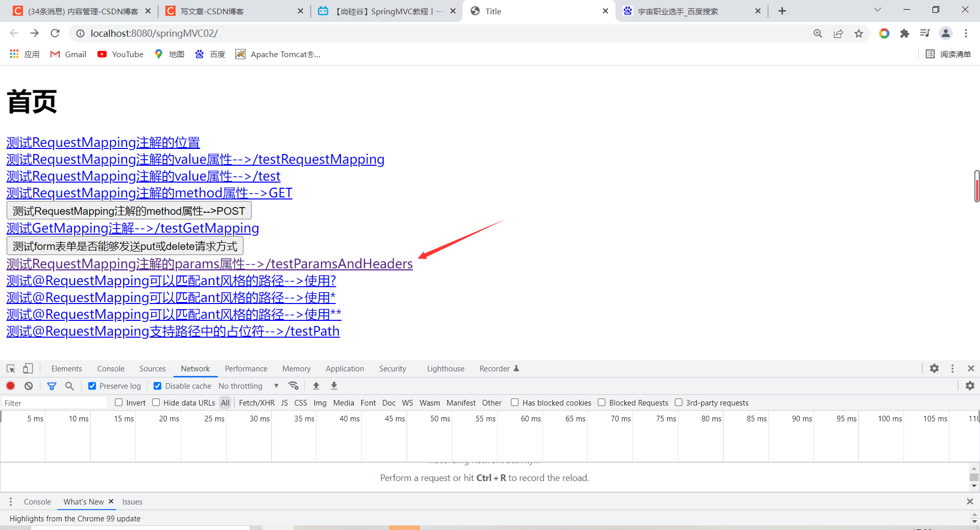The width and height of the screenshot is (980, 530).
Task: Check Hide data URLs
Action: 156,402
